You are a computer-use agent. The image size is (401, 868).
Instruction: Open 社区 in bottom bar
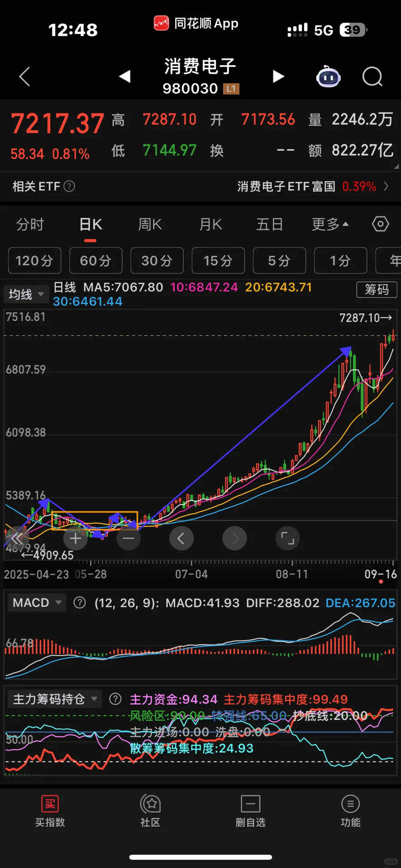click(x=150, y=811)
